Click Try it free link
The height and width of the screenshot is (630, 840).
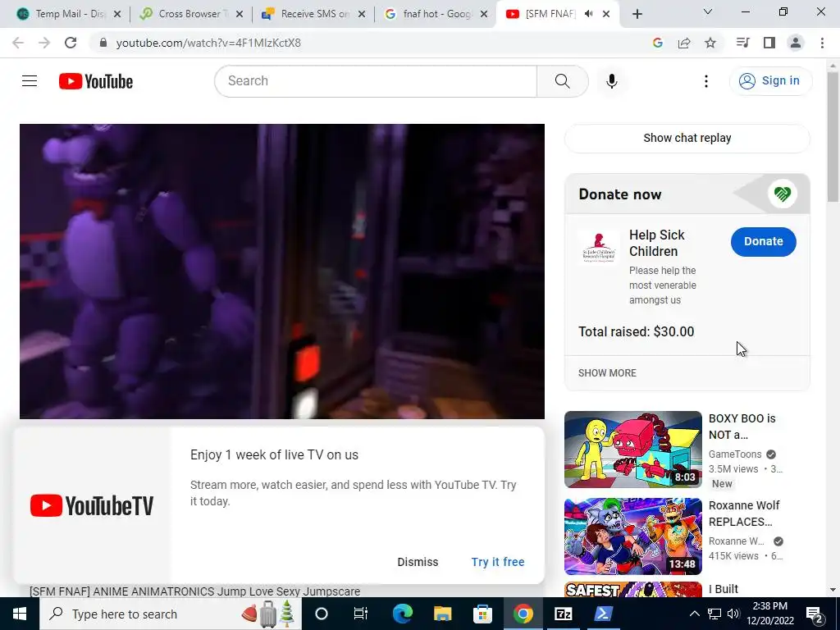[498, 562]
